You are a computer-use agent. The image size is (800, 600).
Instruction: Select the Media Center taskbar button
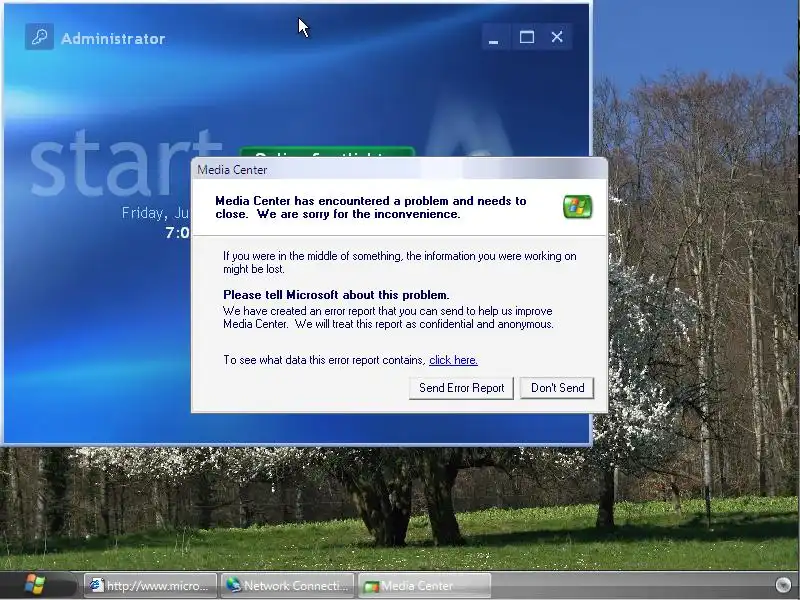pos(424,586)
